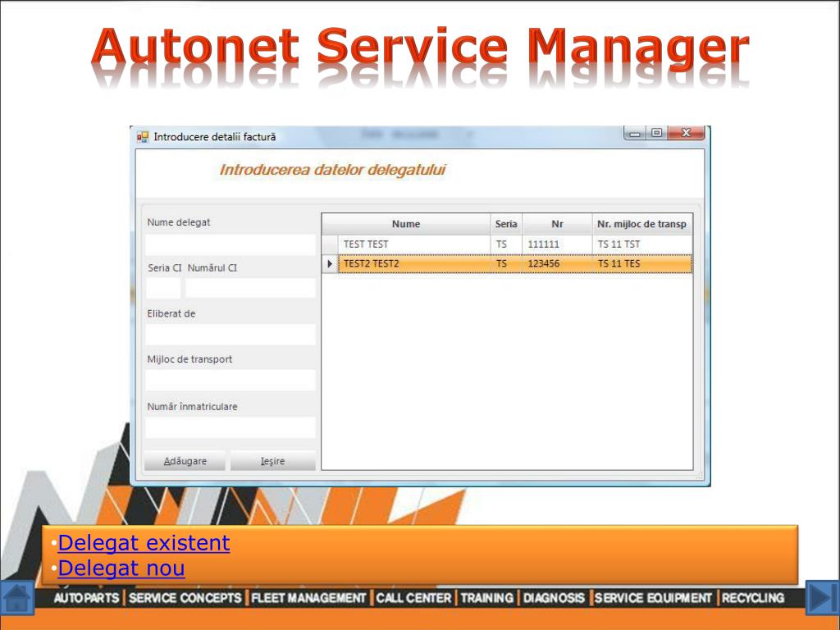Click RECYCLING in the bottom bar
The width and height of the screenshot is (840, 630).
(753, 598)
